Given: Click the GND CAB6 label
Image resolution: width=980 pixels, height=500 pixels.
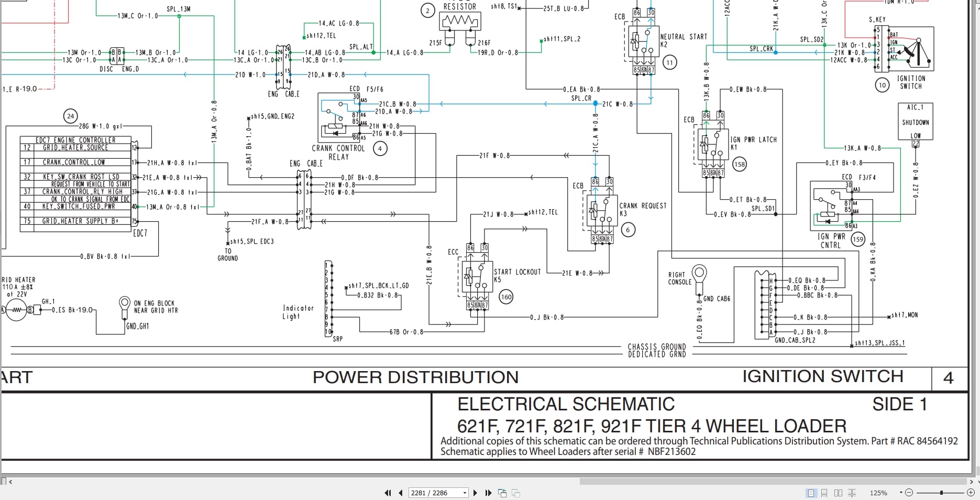Looking at the screenshot, I should (x=717, y=299).
